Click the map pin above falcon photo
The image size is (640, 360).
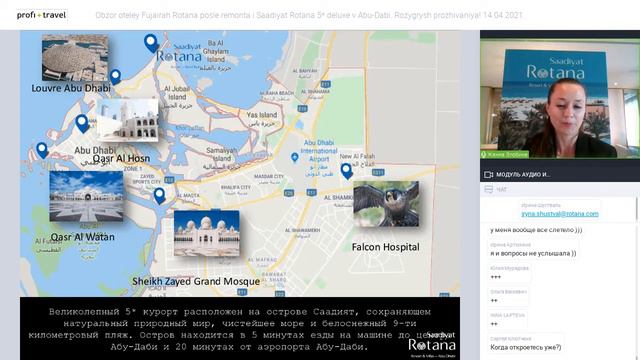coord(347,171)
